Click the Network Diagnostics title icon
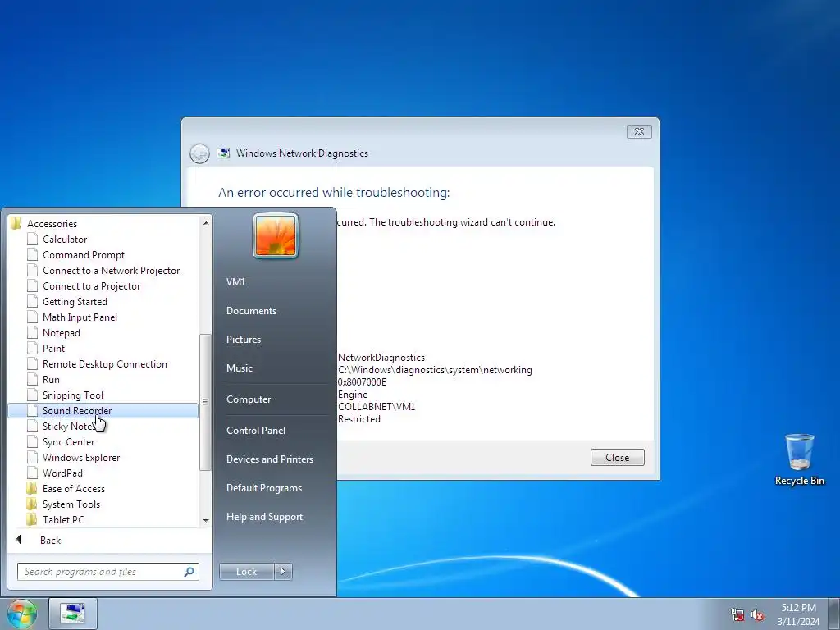The image size is (840, 630). [223, 153]
